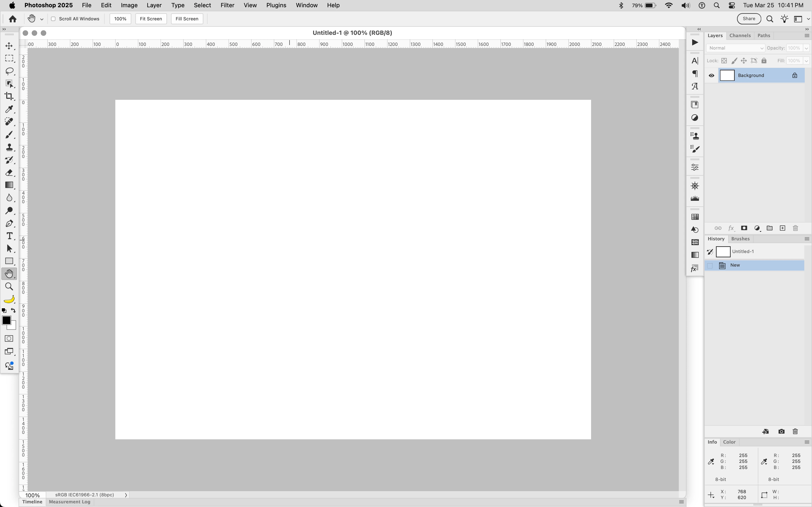Open the Normal blend mode dropdown
The width and height of the screenshot is (812, 507).
tap(735, 48)
